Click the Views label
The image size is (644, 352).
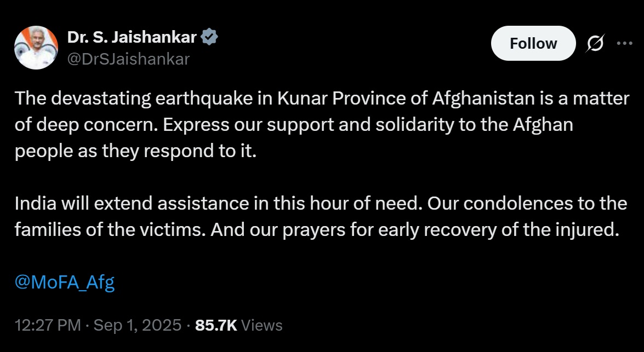pyautogui.click(x=262, y=325)
